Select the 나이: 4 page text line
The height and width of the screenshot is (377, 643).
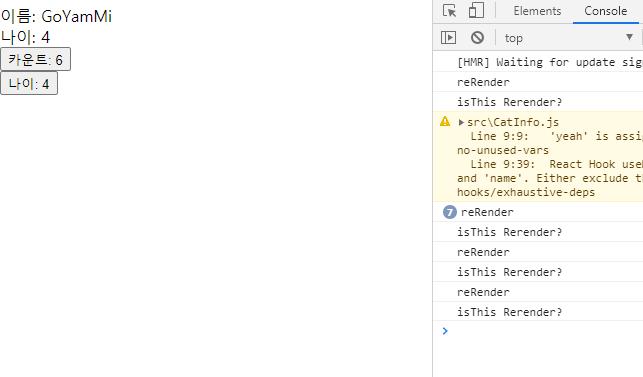(x=25, y=37)
